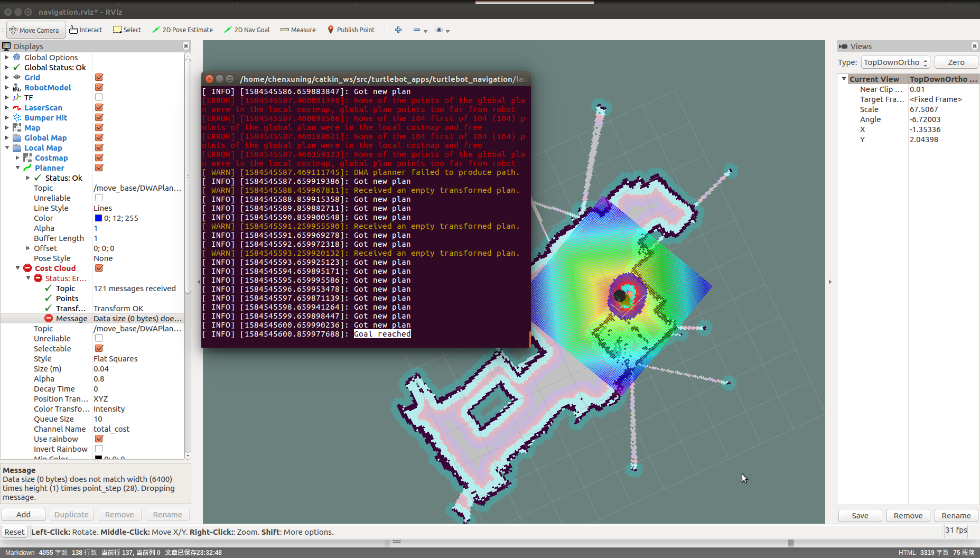Toggle the LaserScan display checkbox

pyautogui.click(x=99, y=107)
